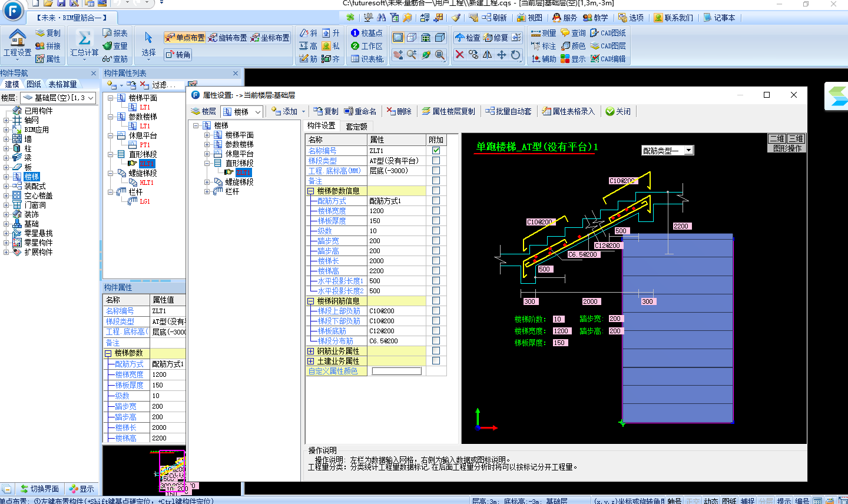Toggle 附加 checkbox for 配筋方式 row

pyautogui.click(x=436, y=201)
